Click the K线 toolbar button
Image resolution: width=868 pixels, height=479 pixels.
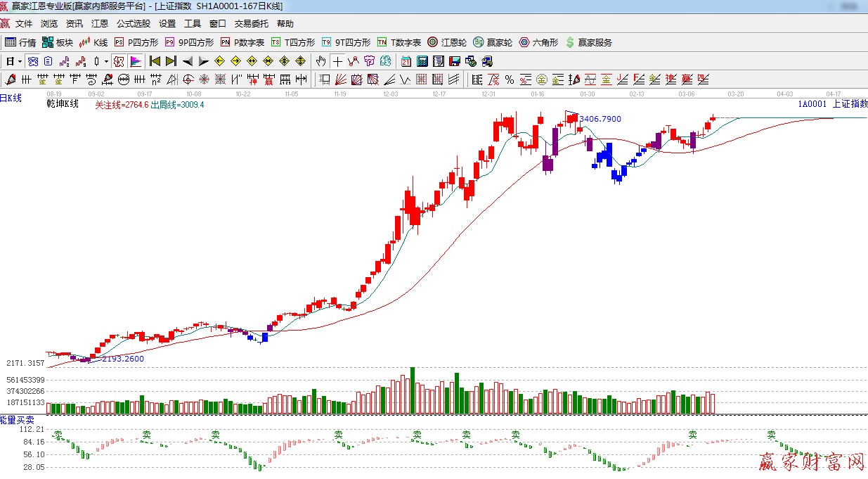pyautogui.click(x=93, y=42)
